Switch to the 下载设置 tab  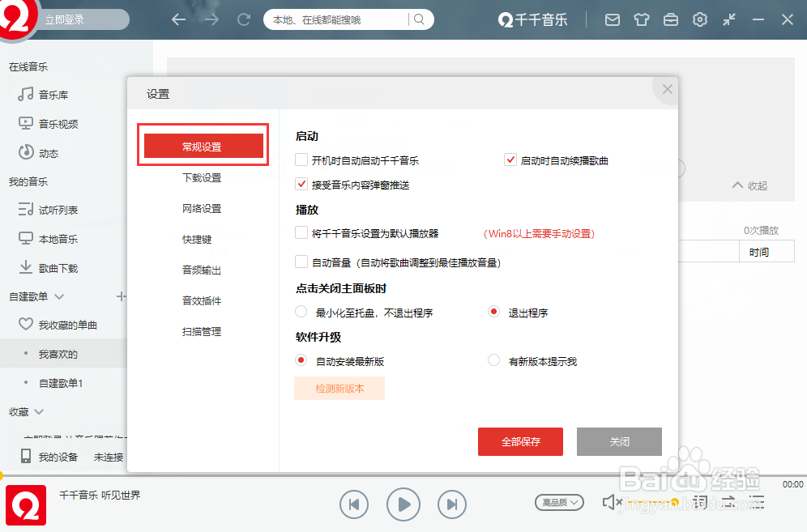(x=202, y=177)
